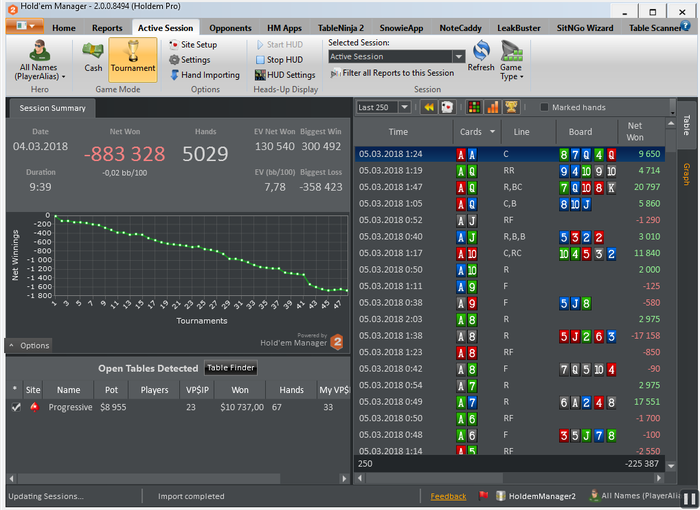Click the playing card icon in hands toolbar
This screenshot has height=510, width=700.
coord(447,107)
